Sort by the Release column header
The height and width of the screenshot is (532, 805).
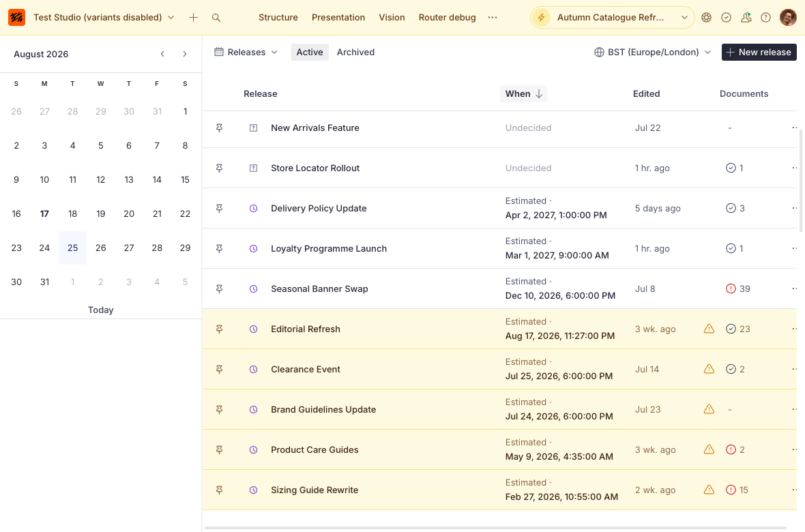tap(261, 94)
